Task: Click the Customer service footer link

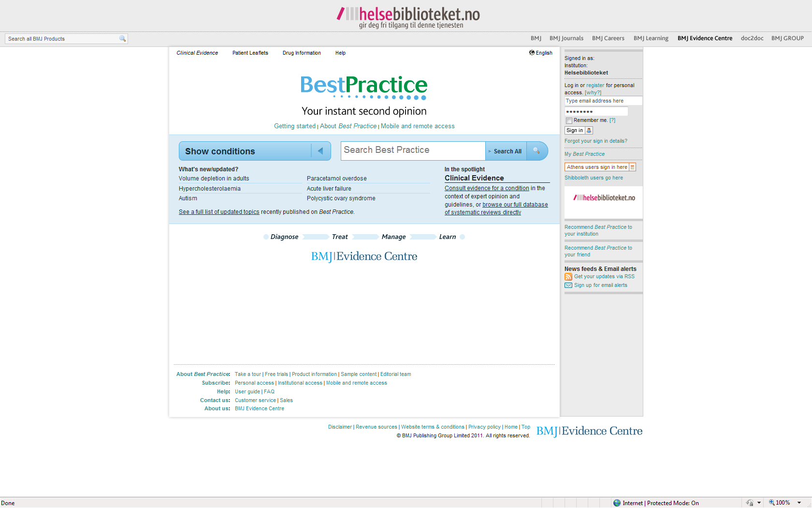Action: click(255, 401)
